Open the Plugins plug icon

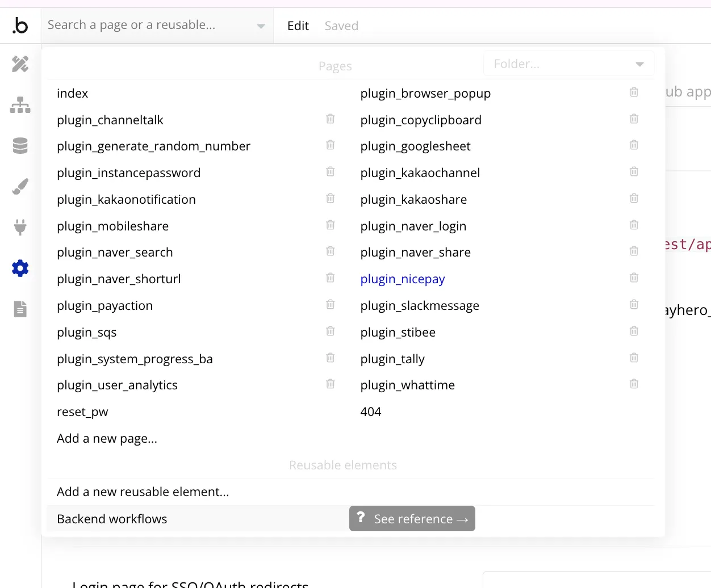point(20,228)
